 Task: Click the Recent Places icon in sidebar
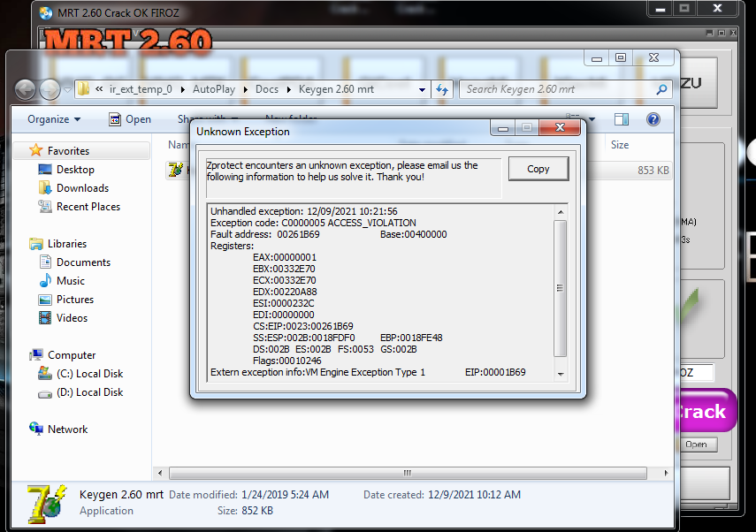[45, 207]
